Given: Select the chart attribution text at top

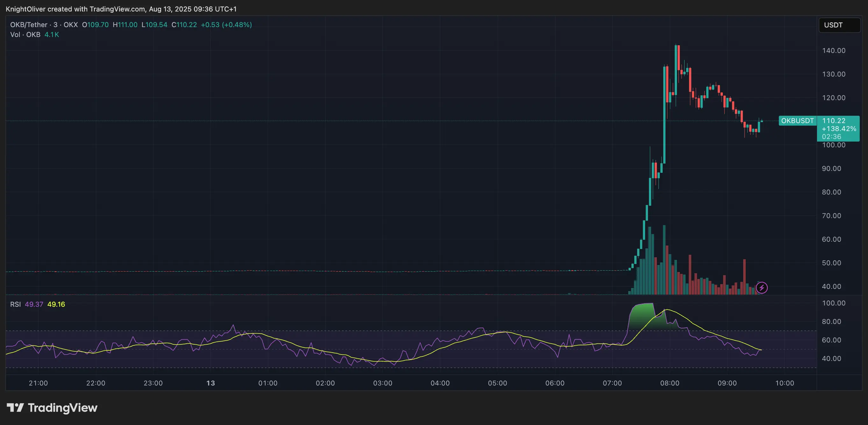Looking at the screenshot, I should pos(121,9).
